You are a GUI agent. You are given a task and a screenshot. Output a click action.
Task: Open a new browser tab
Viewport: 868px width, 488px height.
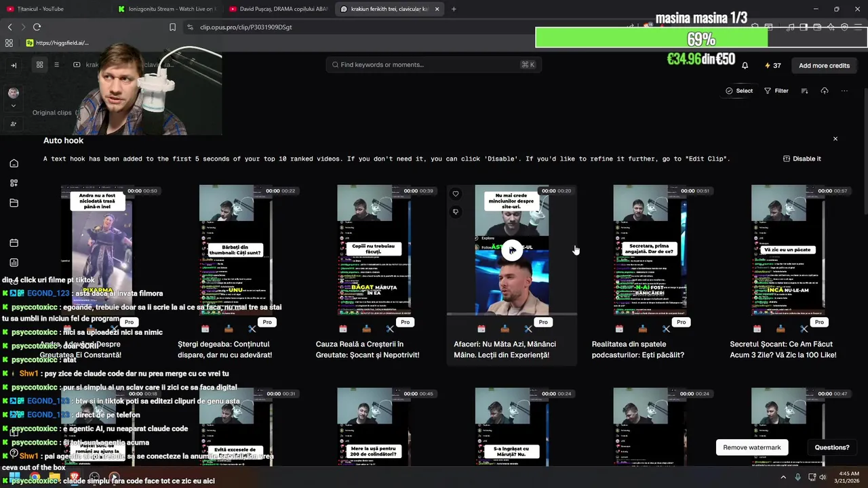coord(454,9)
